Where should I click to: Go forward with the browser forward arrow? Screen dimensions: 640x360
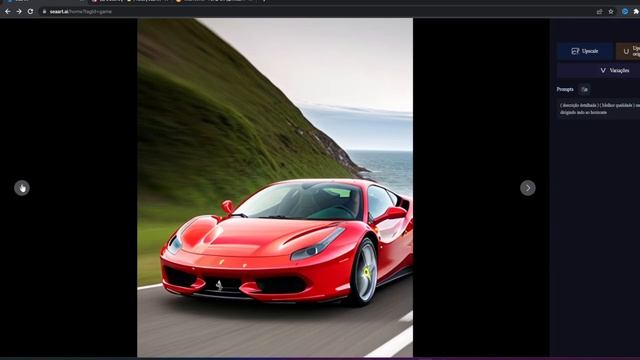coord(19,12)
